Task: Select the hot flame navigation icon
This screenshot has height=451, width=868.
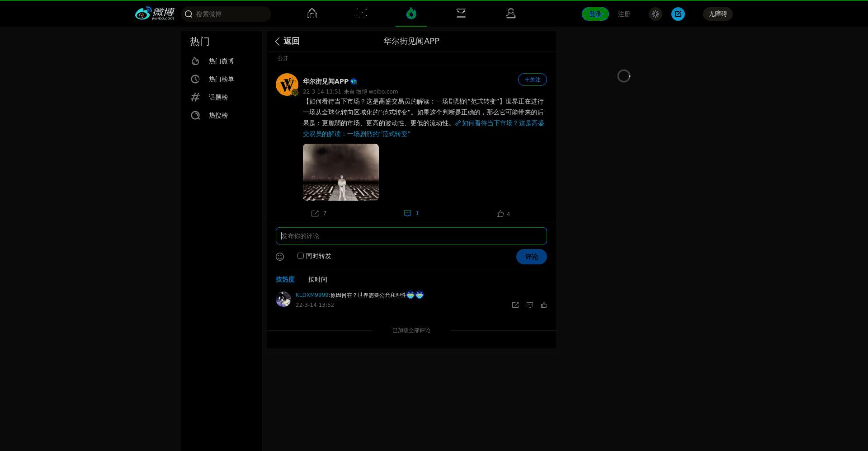Action: point(411,14)
